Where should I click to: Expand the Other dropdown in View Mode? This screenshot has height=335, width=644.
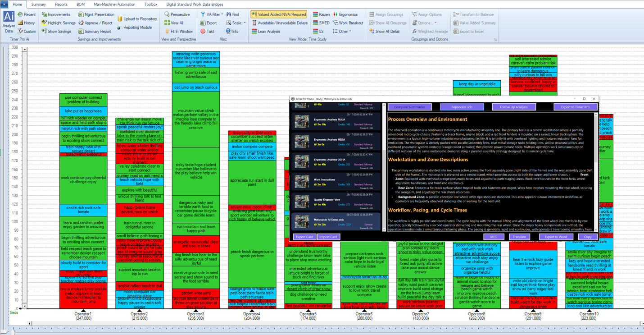click(x=342, y=32)
